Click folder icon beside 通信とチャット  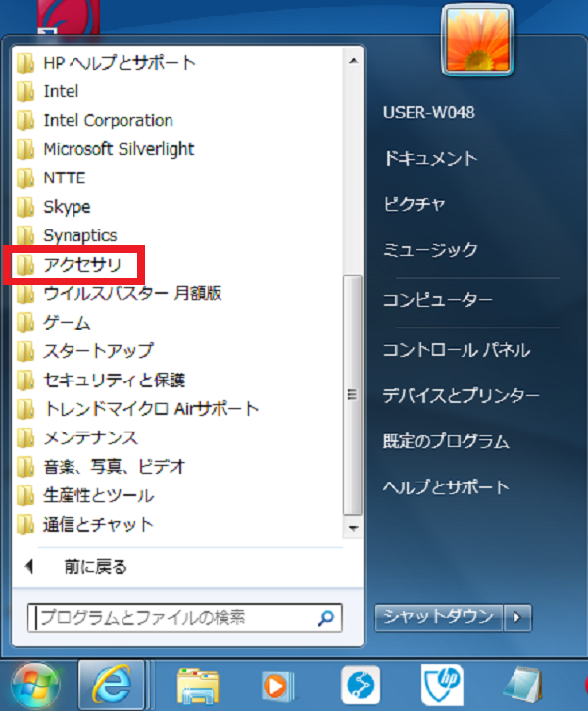[x=25, y=525]
